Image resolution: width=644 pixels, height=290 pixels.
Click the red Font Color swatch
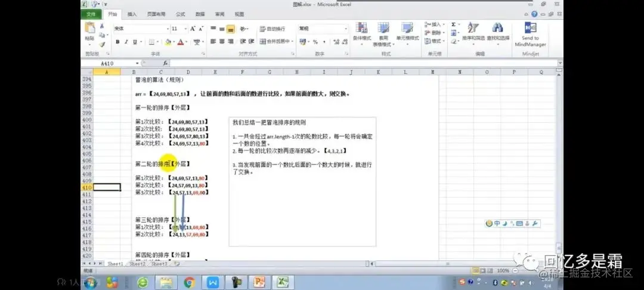click(180, 42)
